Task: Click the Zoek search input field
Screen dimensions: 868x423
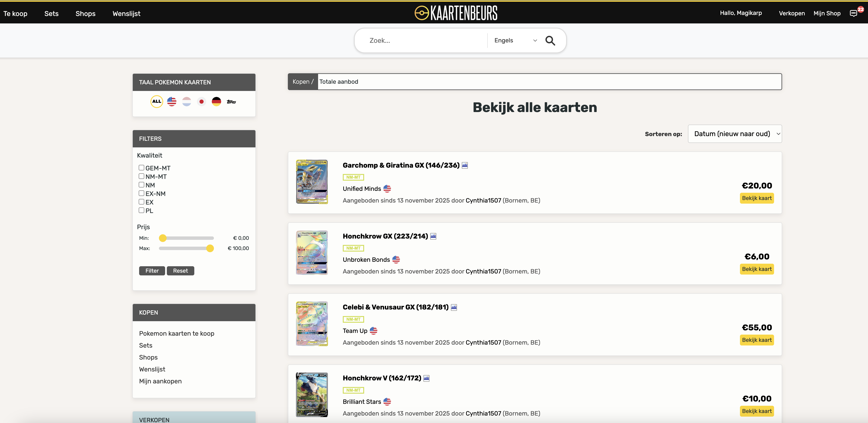Action: 421,40
